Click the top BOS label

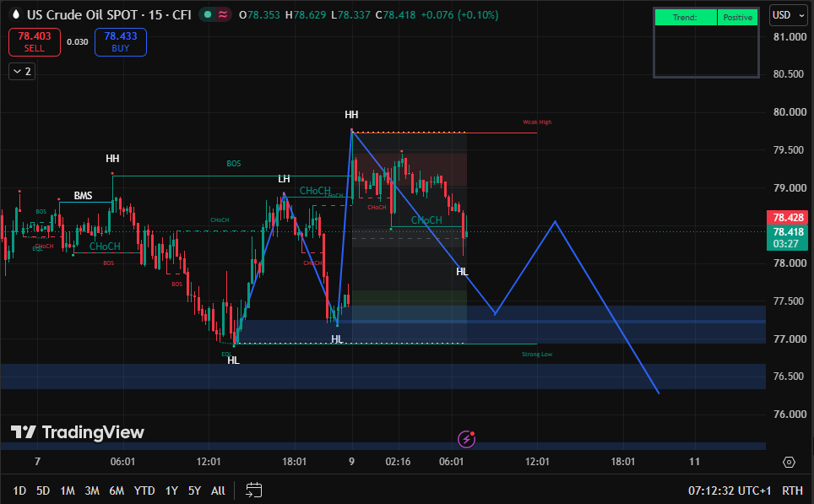point(234,164)
